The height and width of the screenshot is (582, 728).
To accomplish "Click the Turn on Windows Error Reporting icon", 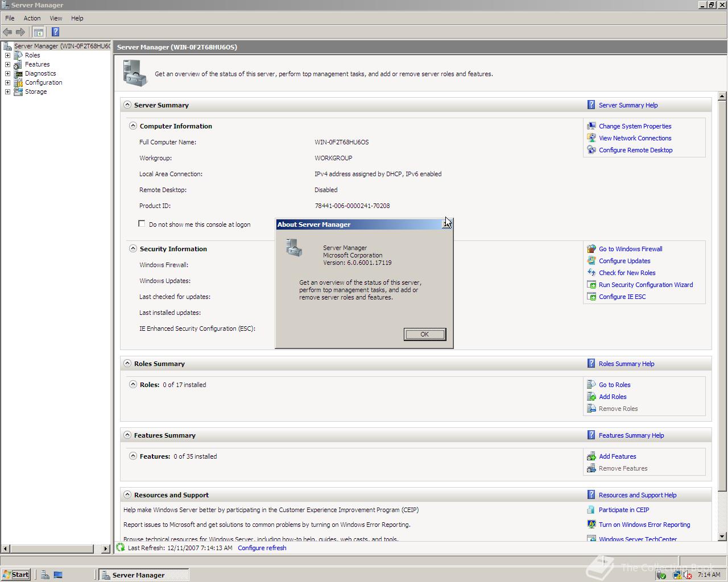I will 591,525.
